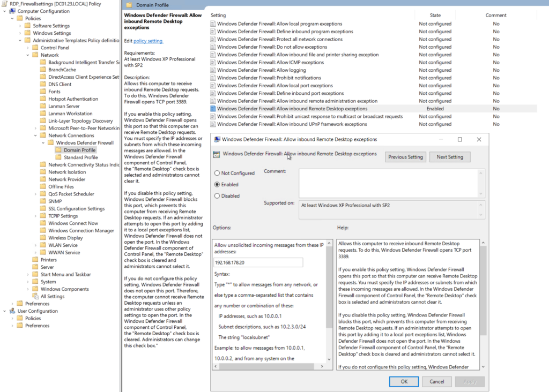Click the icon beside Allow inbound Remote Desktop exceptions row
The height and width of the screenshot is (392, 549).
pyautogui.click(x=213, y=109)
